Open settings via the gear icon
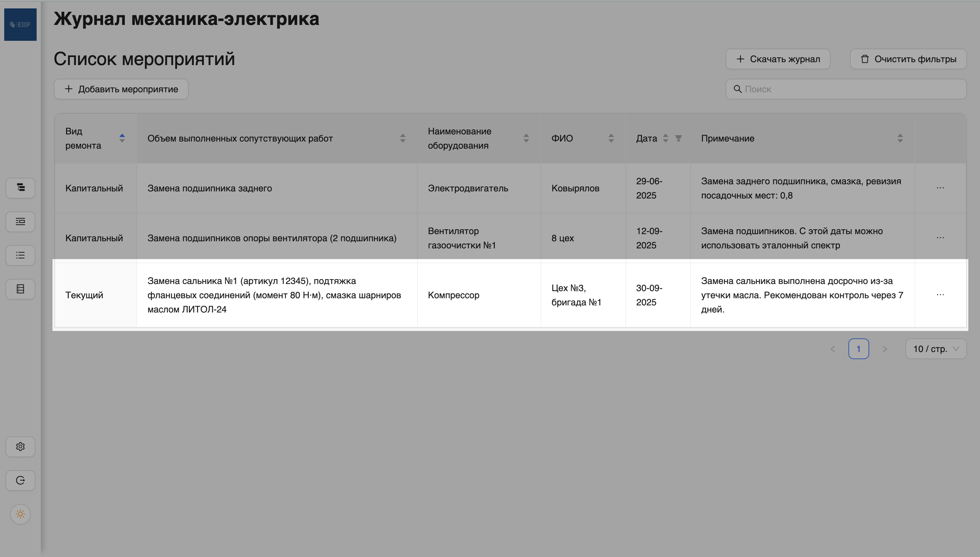 (x=20, y=447)
